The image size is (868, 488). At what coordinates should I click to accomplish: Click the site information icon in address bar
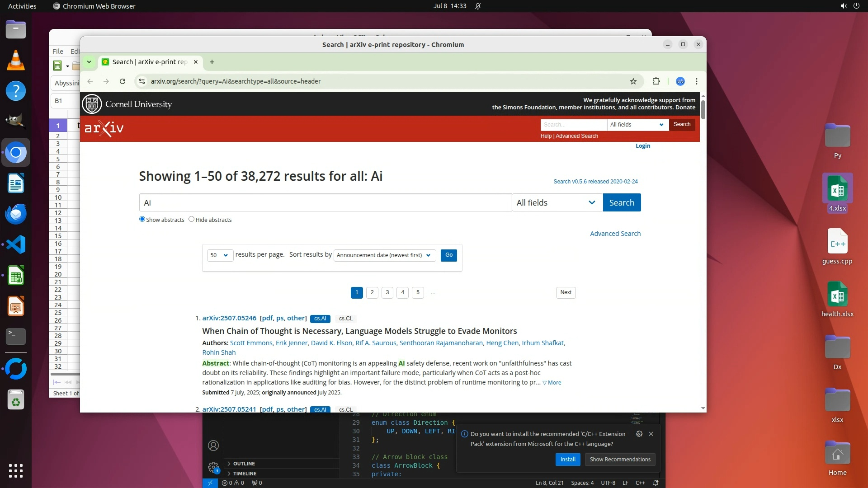142,81
